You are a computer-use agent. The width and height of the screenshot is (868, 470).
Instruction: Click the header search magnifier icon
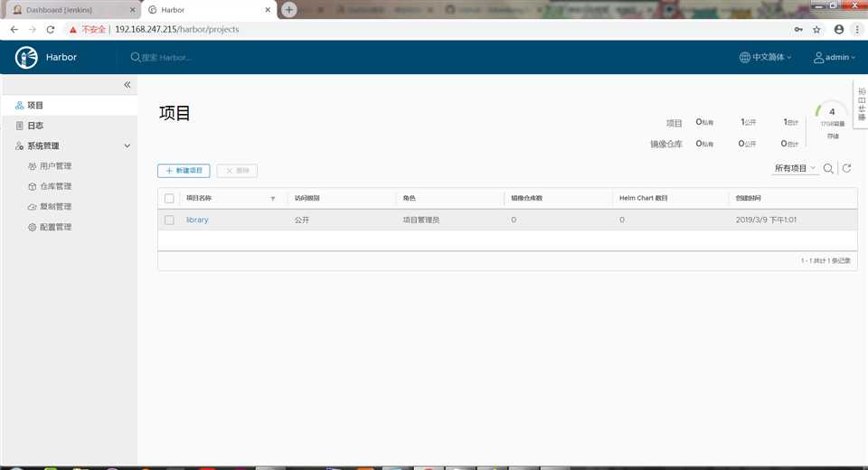136,57
